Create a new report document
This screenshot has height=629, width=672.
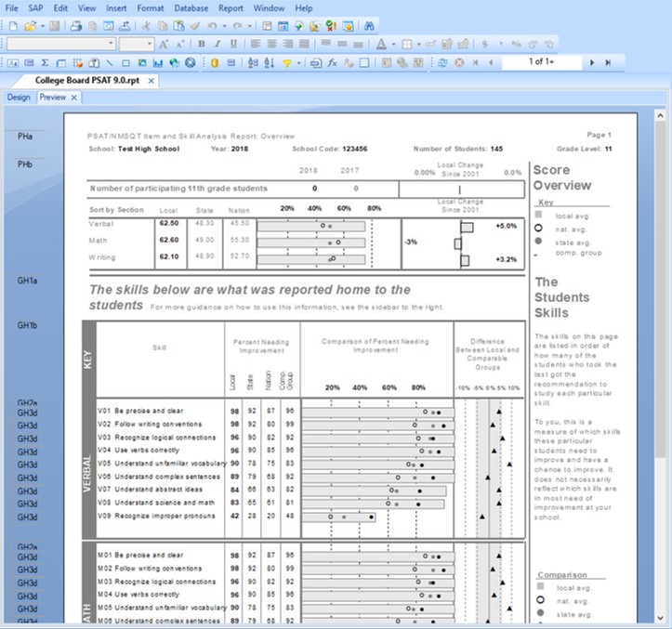tap(13, 26)
